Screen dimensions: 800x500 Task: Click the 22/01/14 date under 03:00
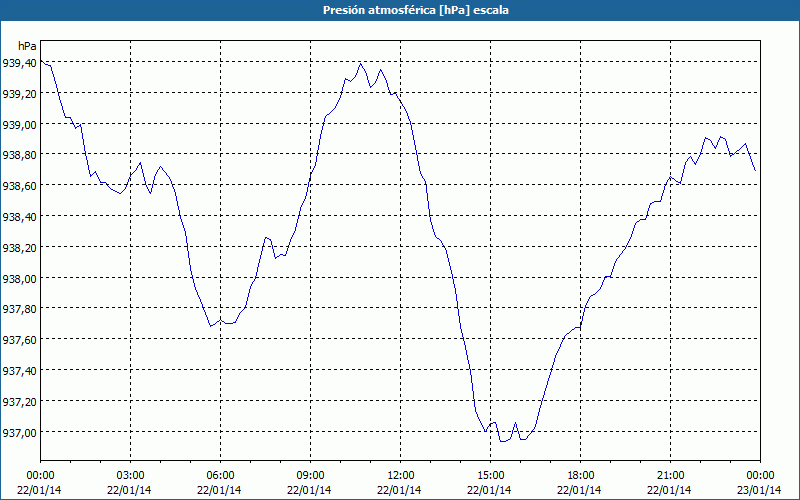[129, 490]
